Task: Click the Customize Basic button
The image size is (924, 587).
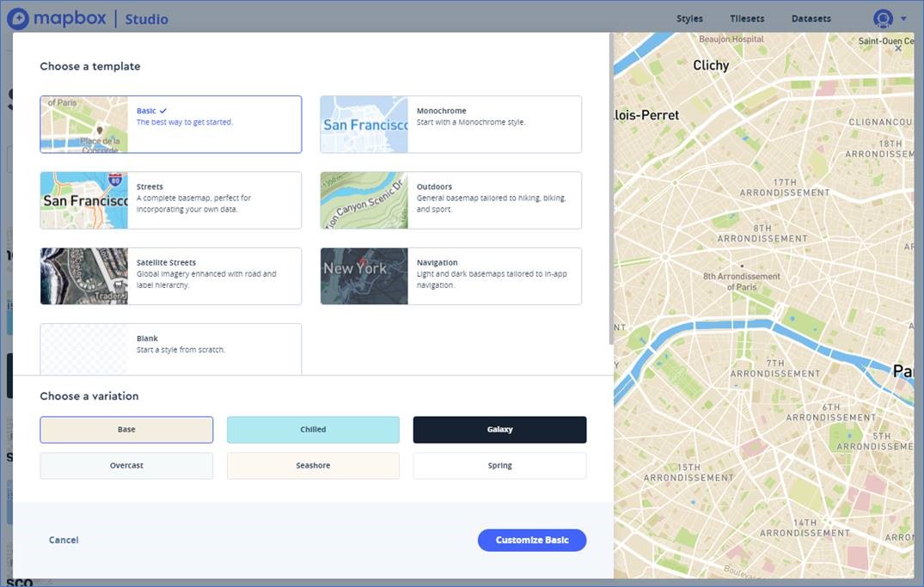Action: (x=532, y=540)
